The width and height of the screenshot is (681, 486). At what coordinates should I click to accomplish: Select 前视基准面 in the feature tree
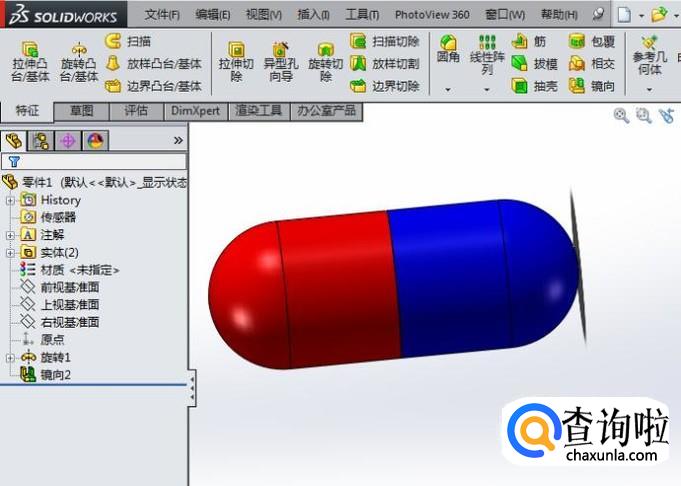[x=68, y=287]
